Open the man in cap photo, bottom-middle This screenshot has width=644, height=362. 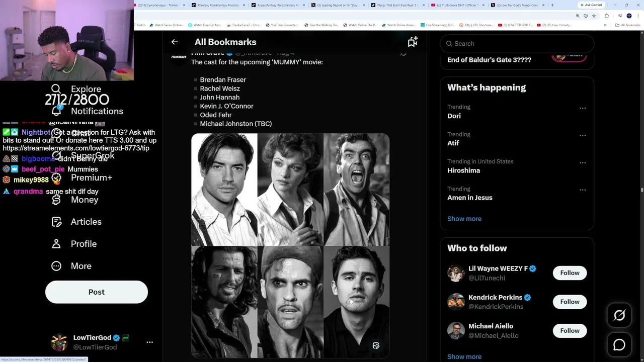(290, 302)
